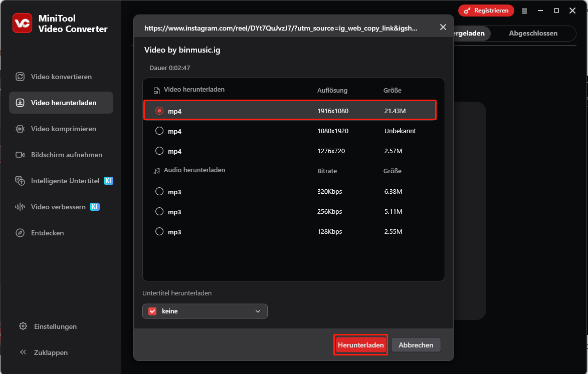Click the Video verbessern waveform icon
The image size is (588, 374).
point(20,207)
